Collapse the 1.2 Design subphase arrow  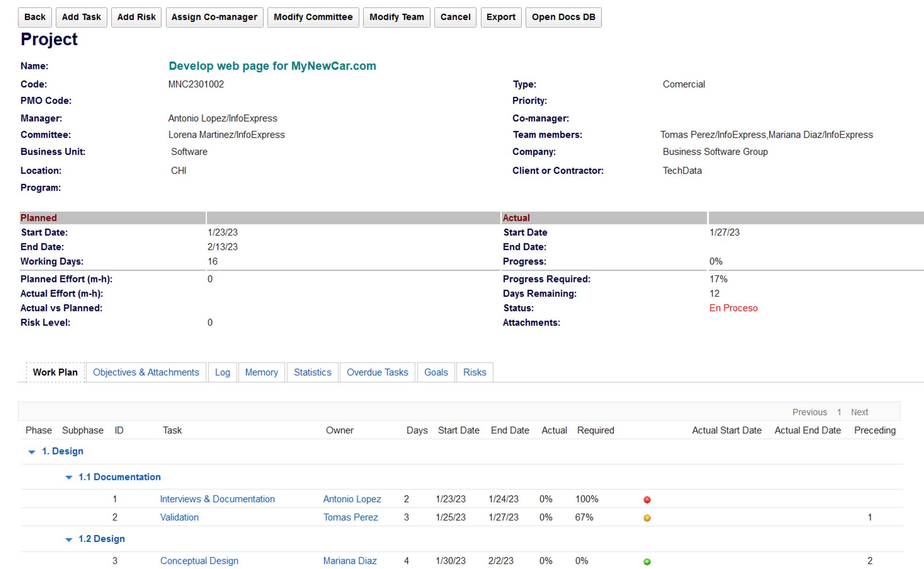click(x=68, y=539)
